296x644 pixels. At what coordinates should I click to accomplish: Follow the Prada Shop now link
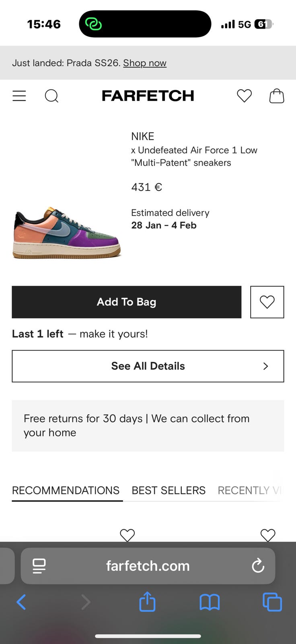click(x=145, y=63)
